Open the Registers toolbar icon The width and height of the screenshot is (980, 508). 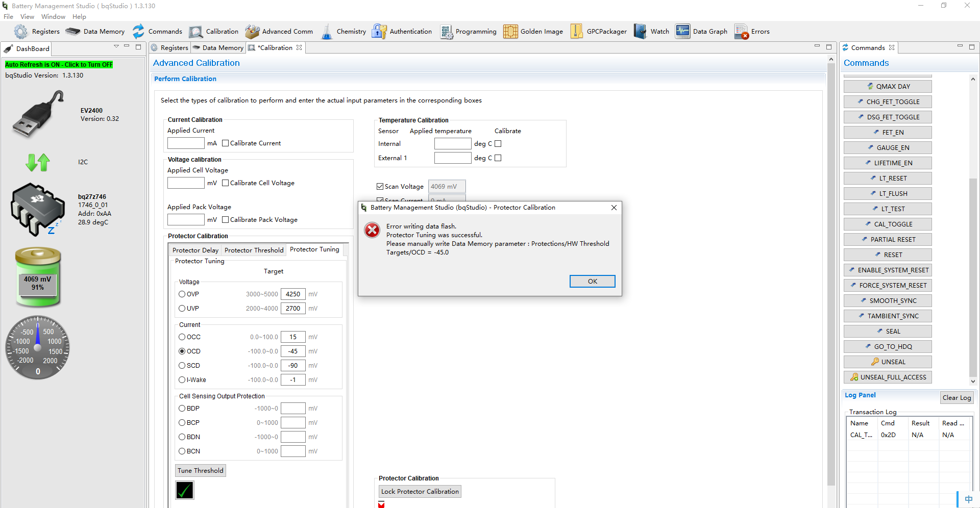pos(21,32)
